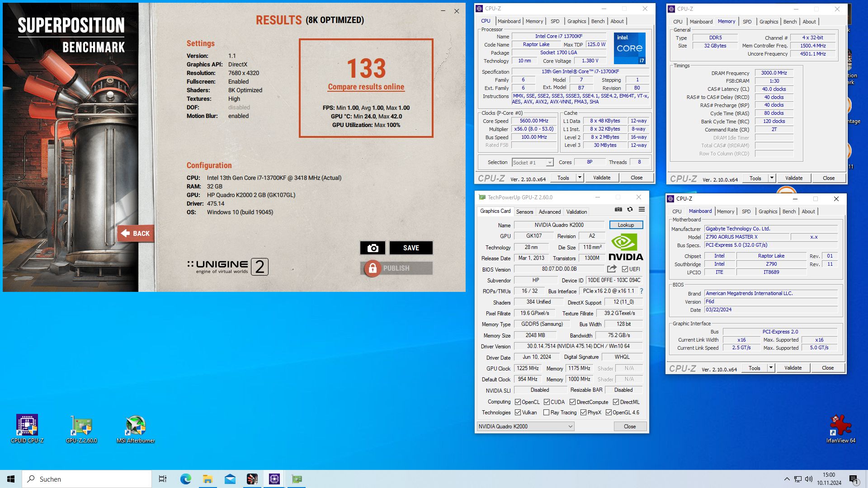Click the network icon in system tray
This screenshot has width=868, height=488.
pos(798,479)
